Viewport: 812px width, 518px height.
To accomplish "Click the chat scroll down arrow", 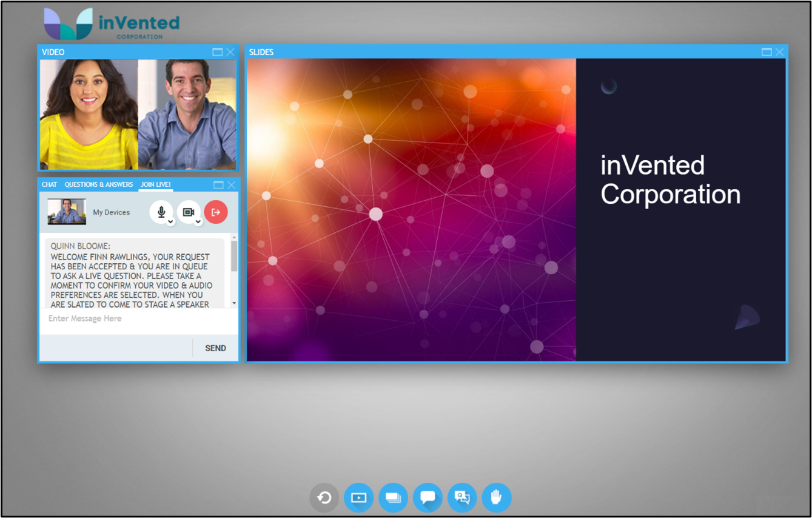I will tap(234, 303).
